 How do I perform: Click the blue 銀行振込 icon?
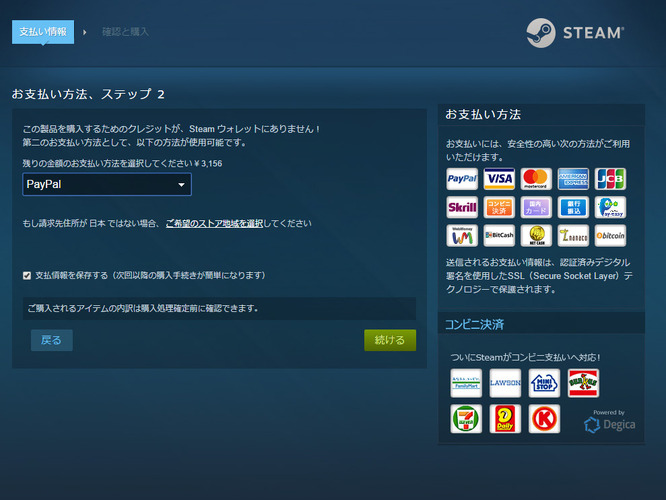point(573,207)
